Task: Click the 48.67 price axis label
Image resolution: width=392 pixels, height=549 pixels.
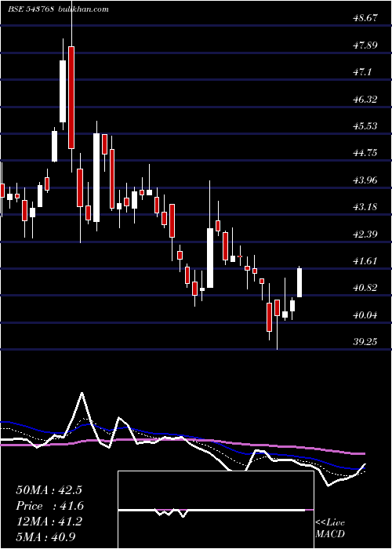Action: (x=365, y=18)
